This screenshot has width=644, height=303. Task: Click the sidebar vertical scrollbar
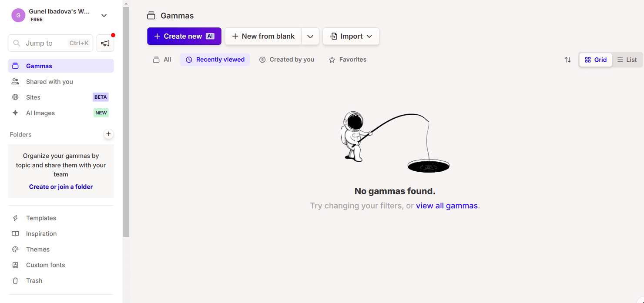coord(126,122)
